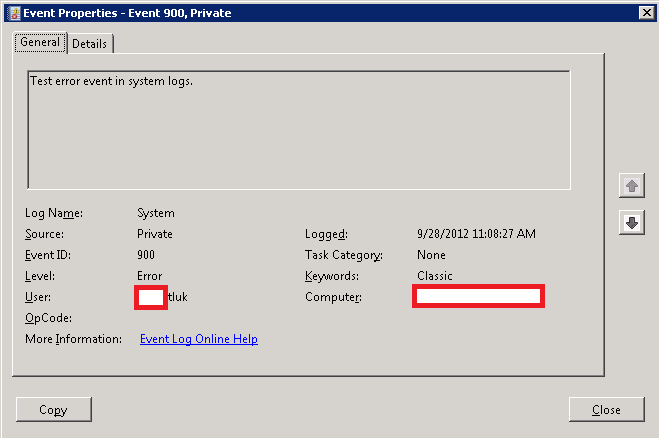Click the Event Properties title bar icon

pyautogui.click(x=11, y=12)
